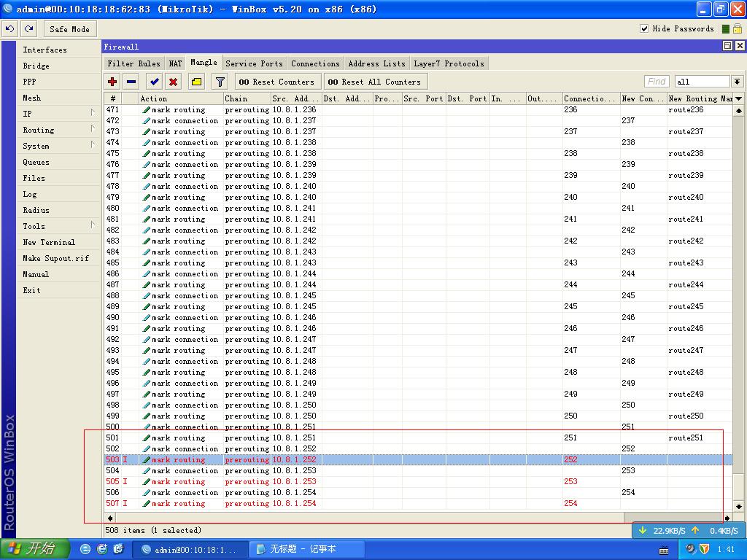The image size is (747, 560).
Task: Switch to the Filter Rules tab
Action: click(133, 63)
